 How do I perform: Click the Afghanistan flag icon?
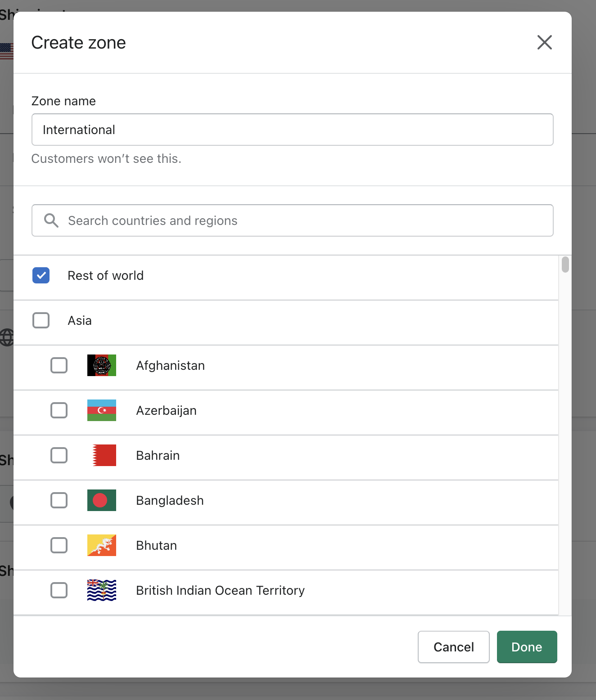tap(102, 365)
